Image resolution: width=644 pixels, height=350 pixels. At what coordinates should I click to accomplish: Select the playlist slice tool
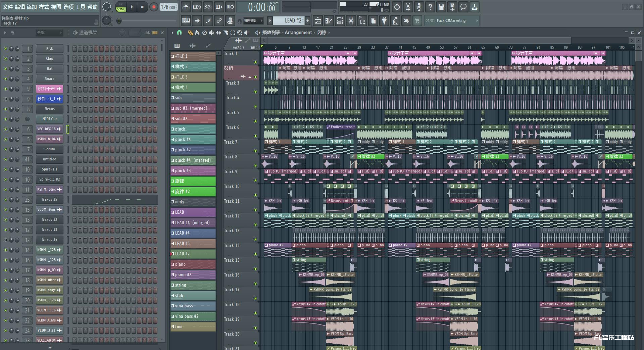point(226,33)
